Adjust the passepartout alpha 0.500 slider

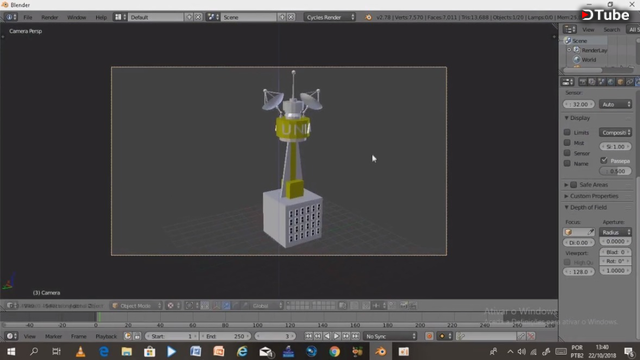[615, 171]
